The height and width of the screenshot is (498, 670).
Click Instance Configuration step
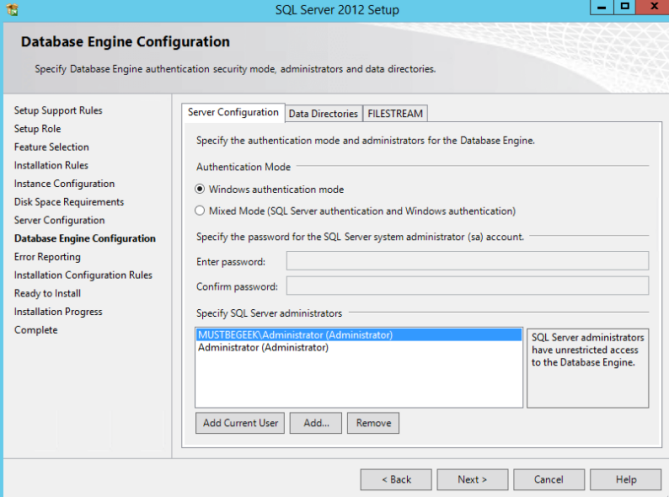coord(65,183)
